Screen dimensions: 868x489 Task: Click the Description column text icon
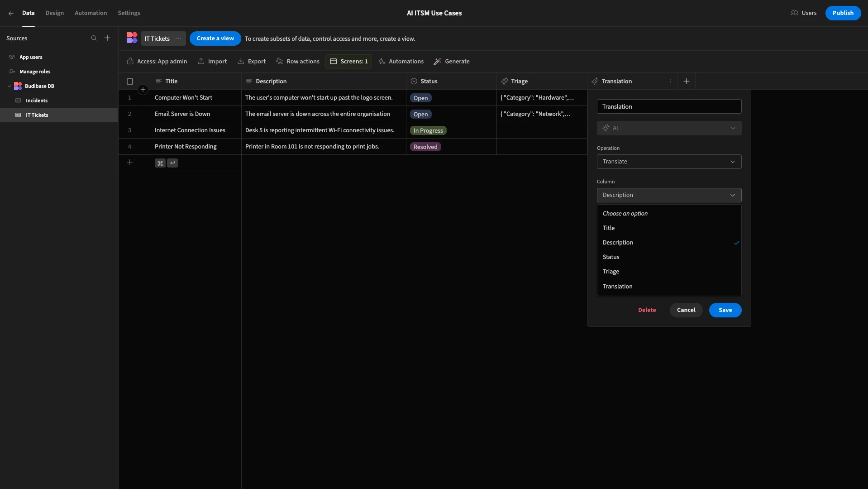[249, 81]
